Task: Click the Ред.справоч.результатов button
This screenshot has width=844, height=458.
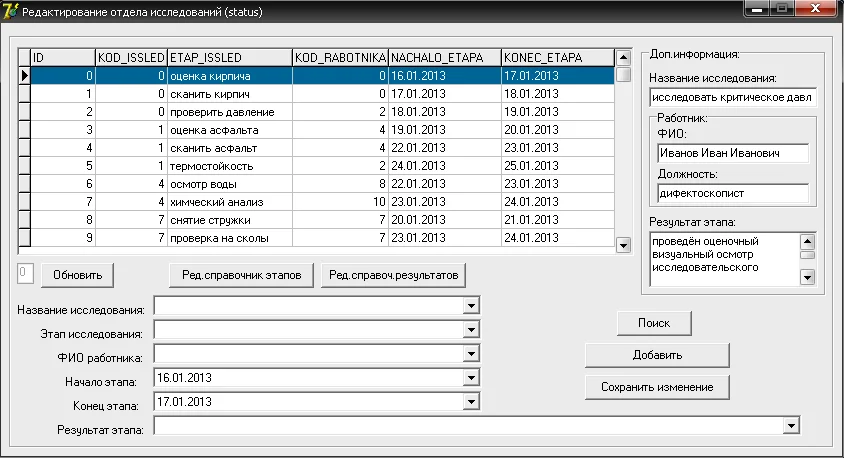Action: pyautogui.click(x=393, y=275)
